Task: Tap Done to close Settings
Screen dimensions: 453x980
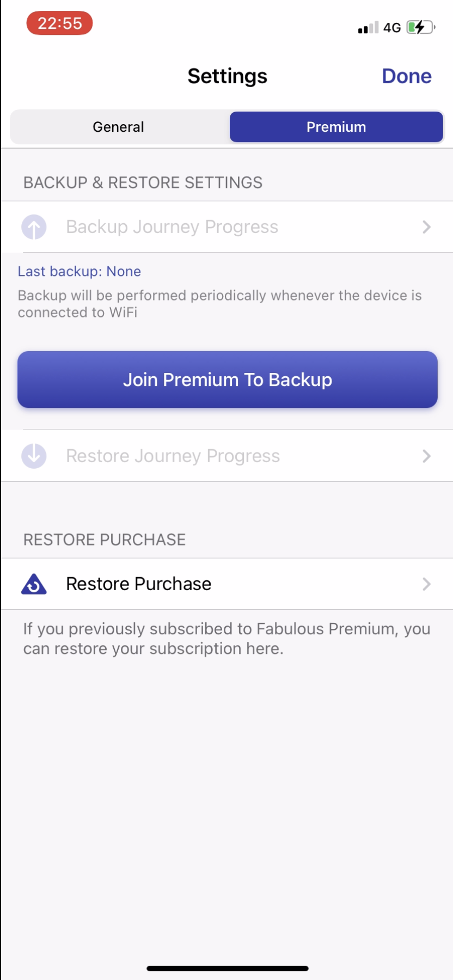Action: [406, 76]
